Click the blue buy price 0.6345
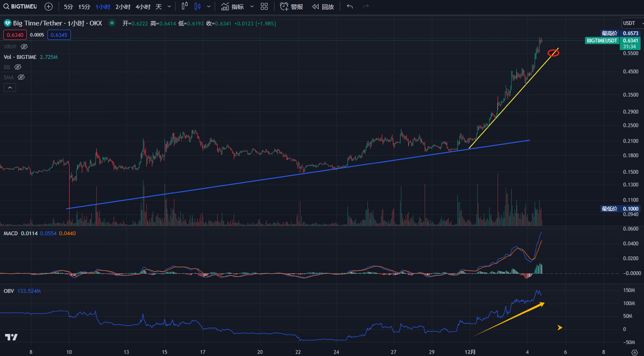 (x=59, y=35)
